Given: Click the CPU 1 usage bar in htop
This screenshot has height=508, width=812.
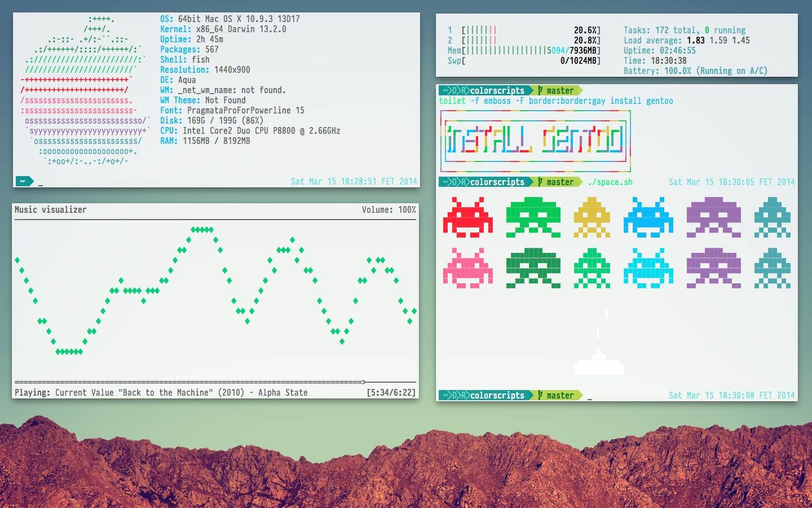Looking at the screenshot, I should click(531, 30).
